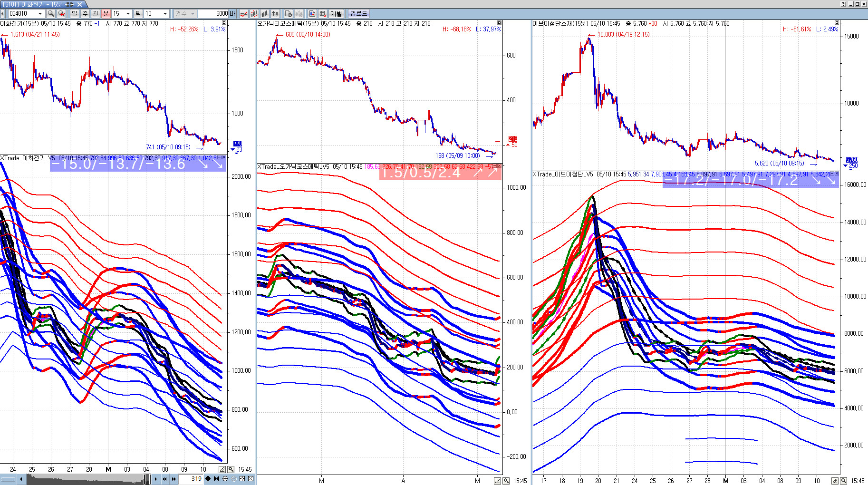
Task: Click the help question mark window button
Action: (x=843, y=4)
